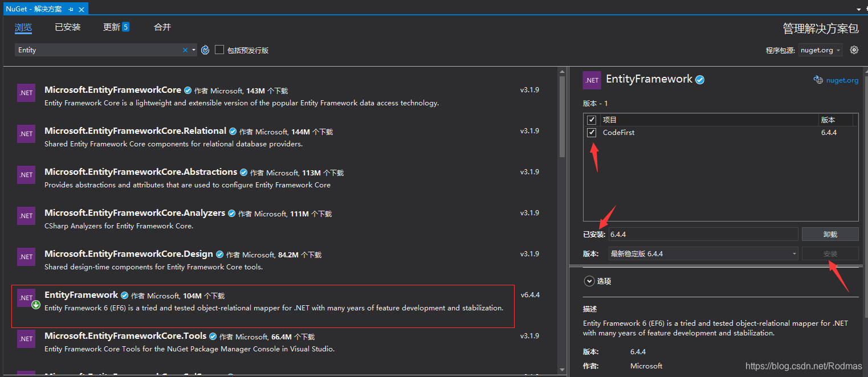Click the EntityFramework title in package list
The height and width of the screenshot is (377, 868).
coord(81,295)
